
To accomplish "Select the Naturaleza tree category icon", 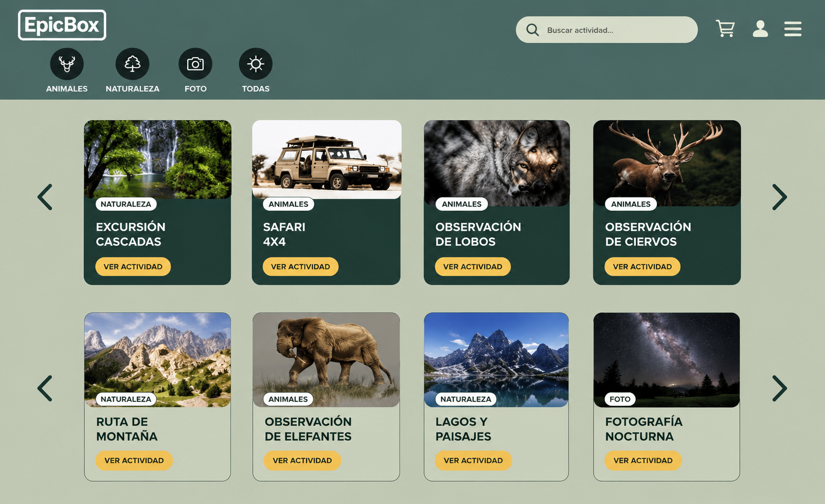I will point(132,64).
